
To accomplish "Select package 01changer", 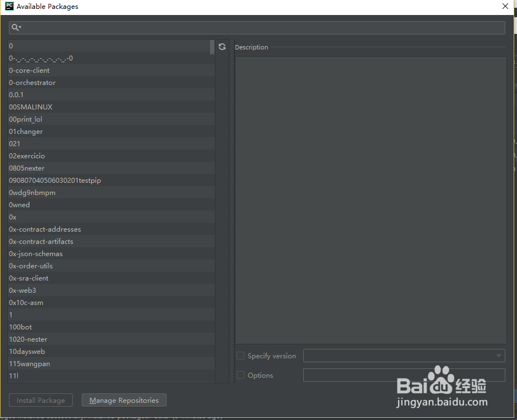I will coord(111,131).
